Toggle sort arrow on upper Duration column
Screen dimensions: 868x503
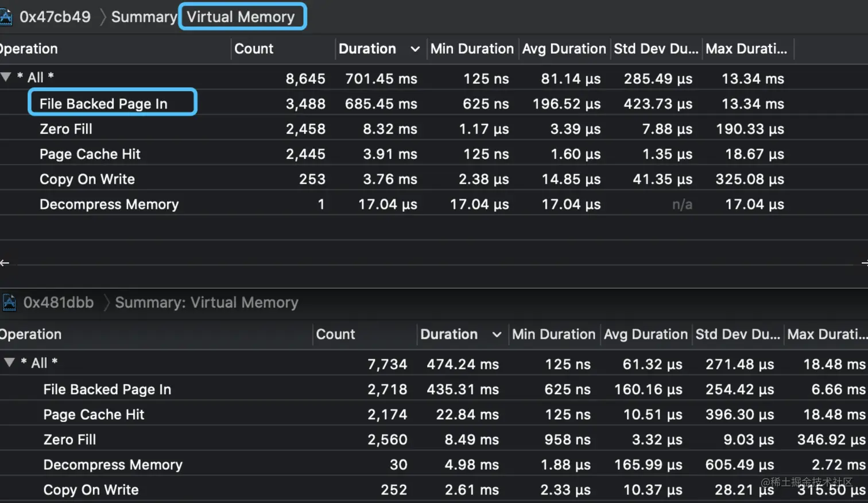415,49
